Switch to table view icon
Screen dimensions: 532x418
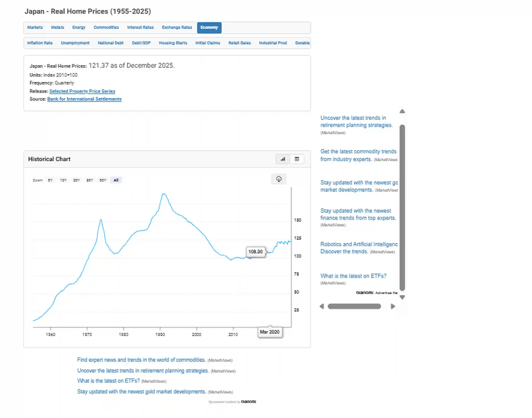(297, 159)
